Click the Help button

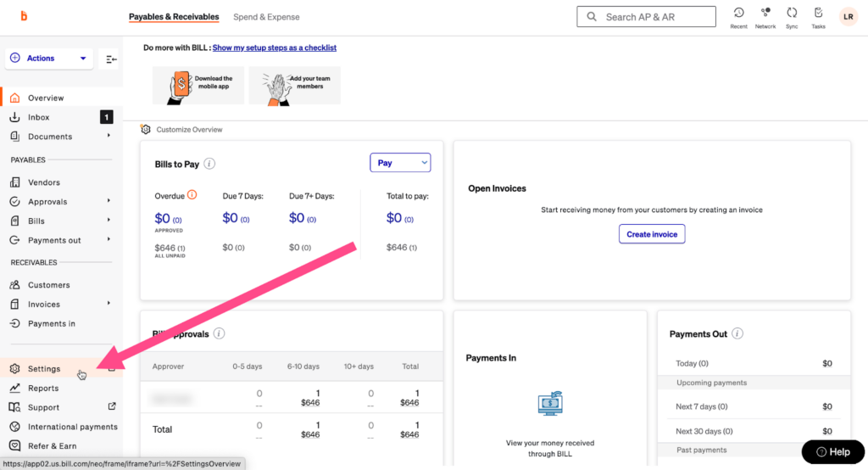(x=833, y=451)
